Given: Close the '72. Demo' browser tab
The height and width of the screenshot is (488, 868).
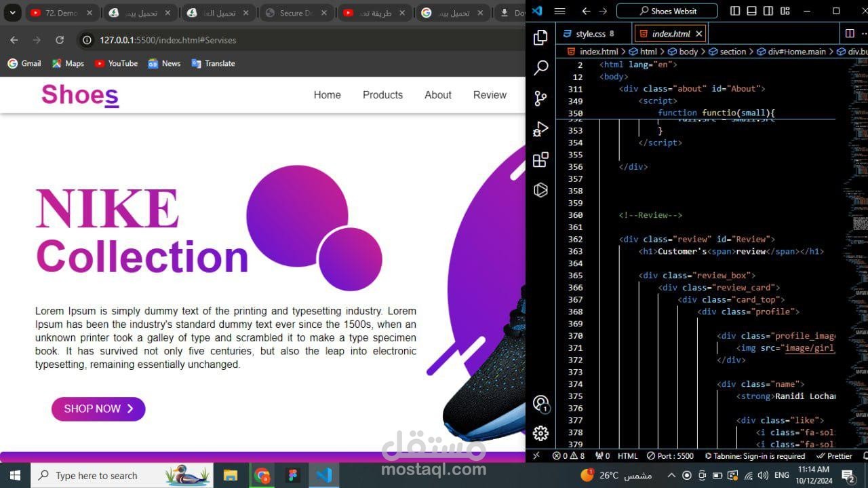Looking at the screenshot, I should click(x=90, y=13).
